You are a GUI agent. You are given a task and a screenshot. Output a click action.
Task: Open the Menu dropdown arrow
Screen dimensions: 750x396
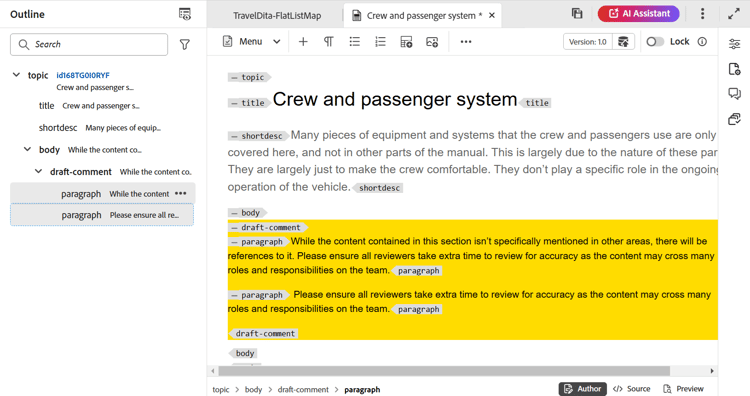[x=276, y=42]
